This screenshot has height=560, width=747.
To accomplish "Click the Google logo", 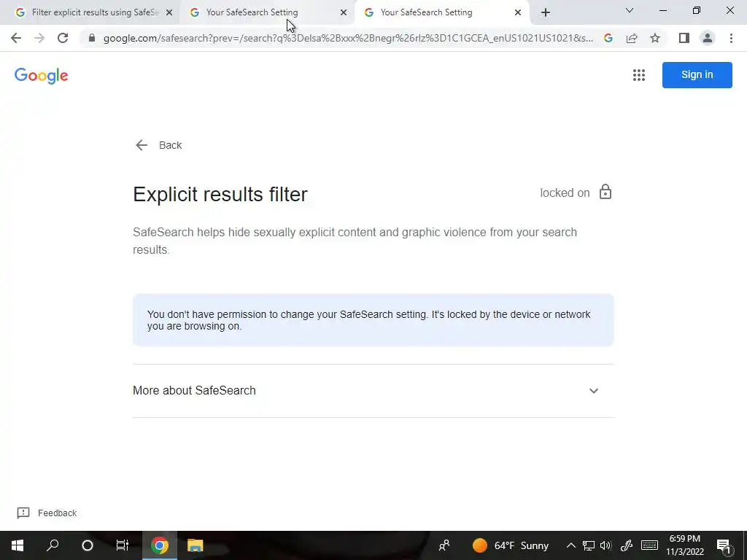I will coord(42,76).
